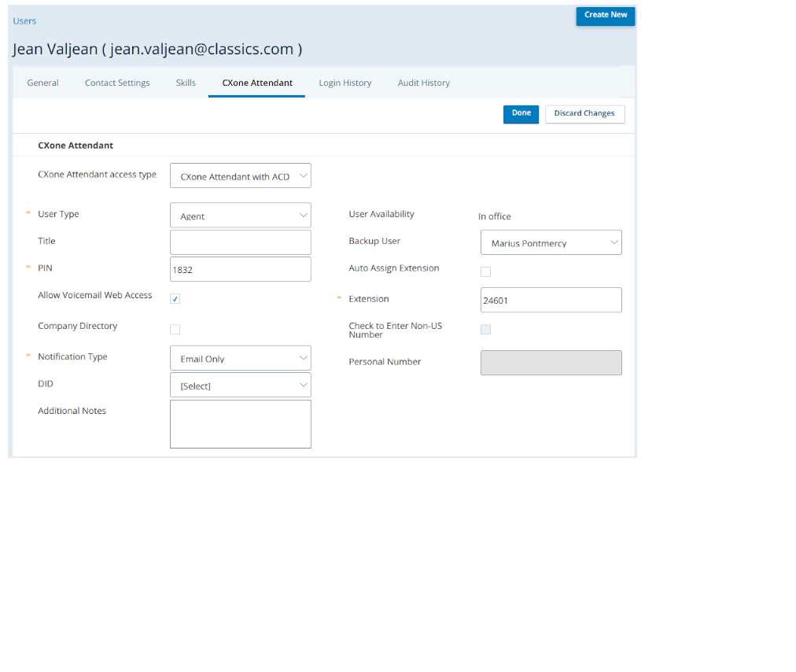Open the Users breadcrumb link

coord(24,20)
